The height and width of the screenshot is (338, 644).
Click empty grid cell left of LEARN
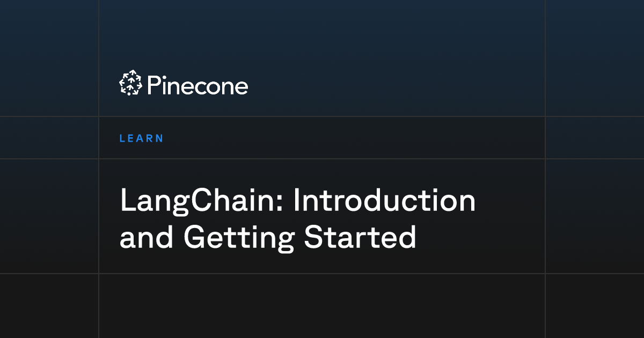(49, 137)
